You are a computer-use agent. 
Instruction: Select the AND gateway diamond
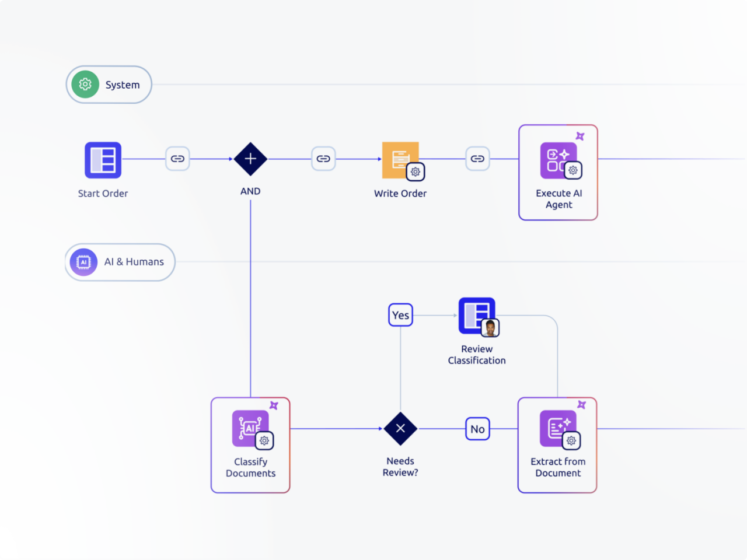[250, 159]
